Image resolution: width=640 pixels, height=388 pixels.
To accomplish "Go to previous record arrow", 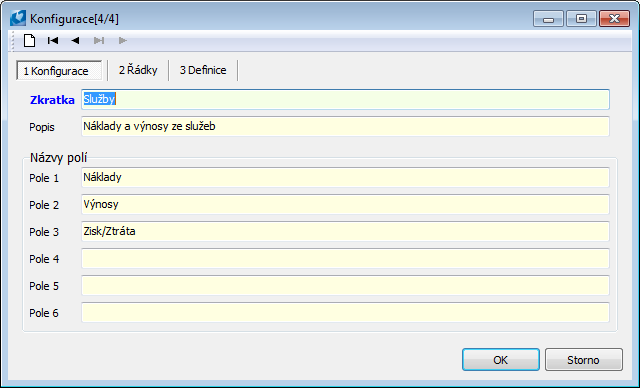I will [75, 40].
